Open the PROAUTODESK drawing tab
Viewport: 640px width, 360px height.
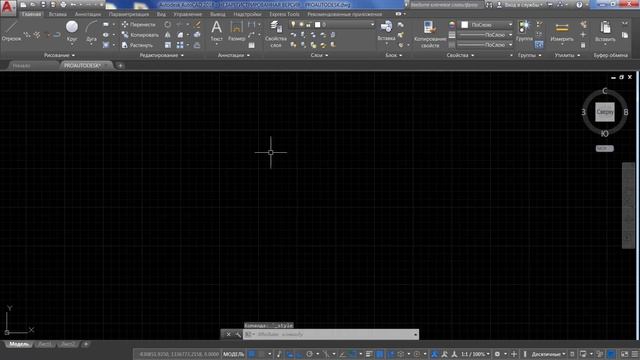pos(83,65)
